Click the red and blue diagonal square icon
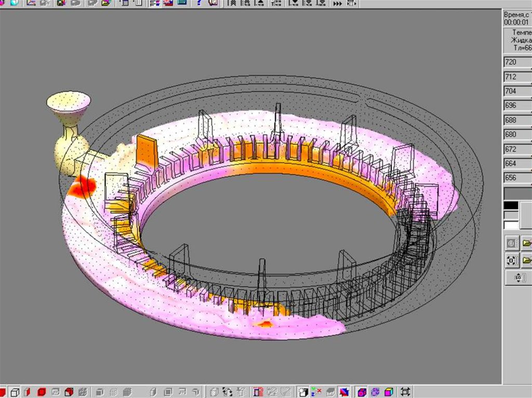The width and height of the screenshot is (532, 398). [344, 392]
